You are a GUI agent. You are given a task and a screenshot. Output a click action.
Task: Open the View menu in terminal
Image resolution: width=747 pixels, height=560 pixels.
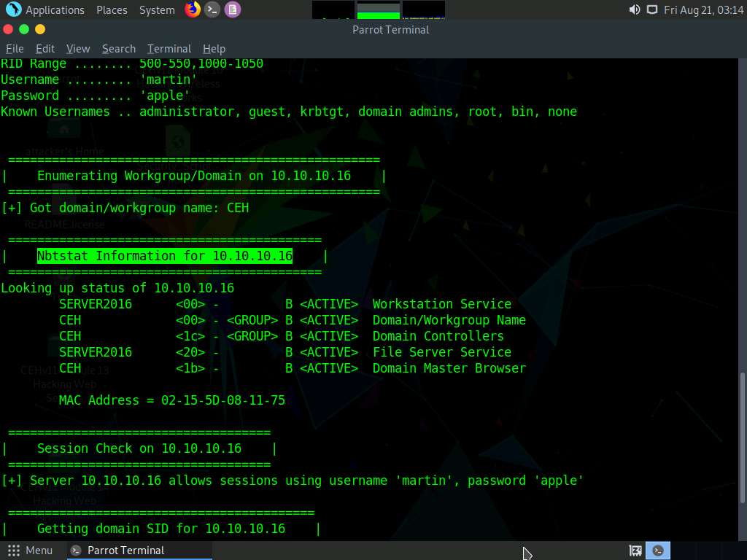78,49
